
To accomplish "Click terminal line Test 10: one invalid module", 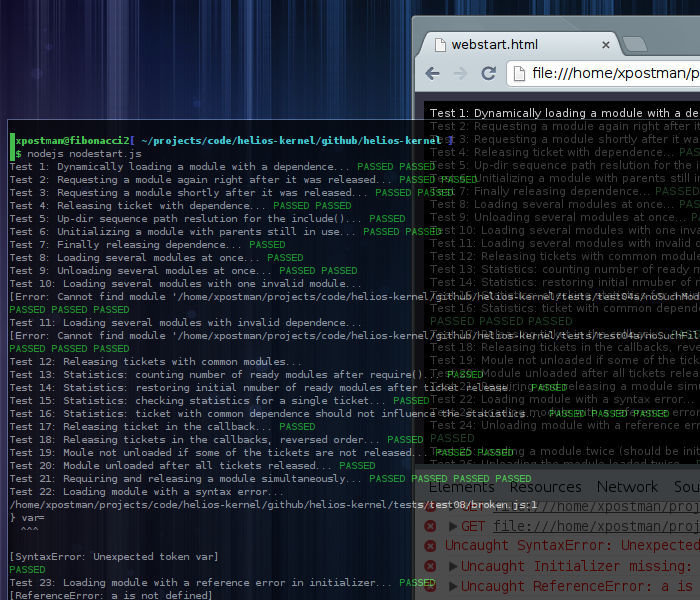I will [186, 284].
